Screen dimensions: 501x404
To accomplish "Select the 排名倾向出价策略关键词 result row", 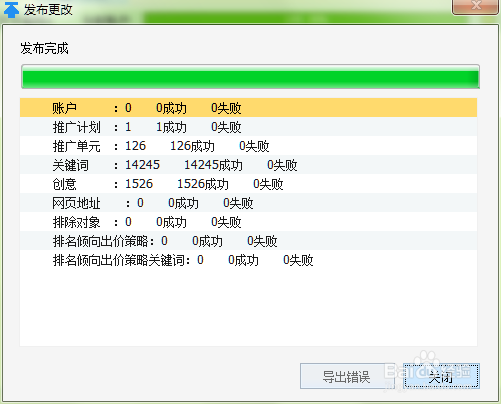I will tap(248, 260).
